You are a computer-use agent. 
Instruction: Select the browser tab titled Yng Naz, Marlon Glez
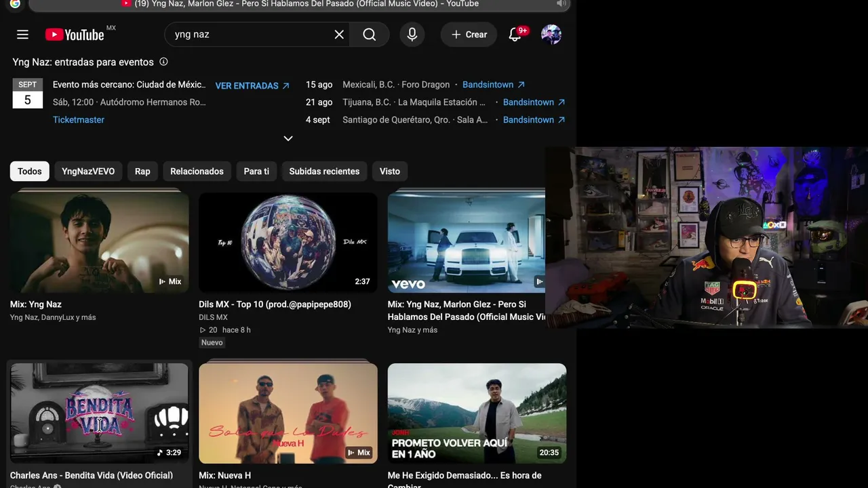coord(300,4)
